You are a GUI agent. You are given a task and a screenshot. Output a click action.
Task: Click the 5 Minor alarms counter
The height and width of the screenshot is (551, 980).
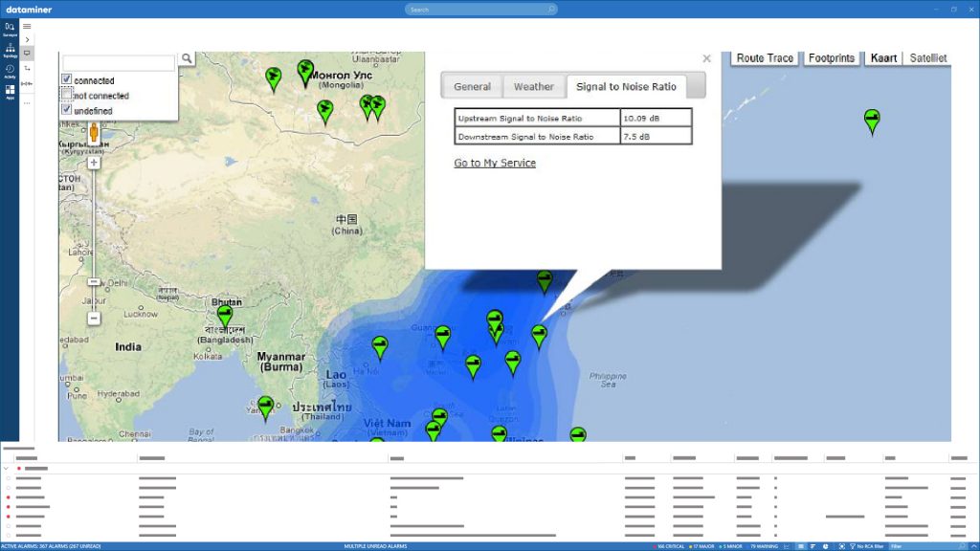[x=730, y=546]
